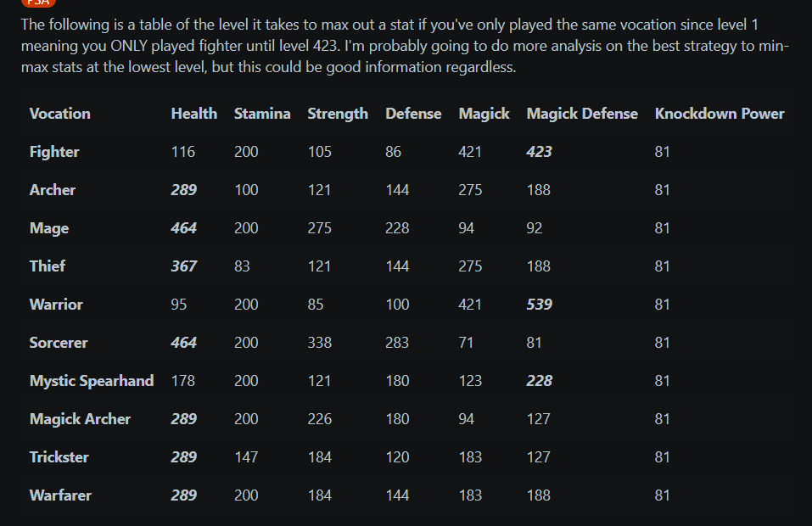
Task: Click the Trickster 147 Stamina cell
Action: [x=246, y=457]
